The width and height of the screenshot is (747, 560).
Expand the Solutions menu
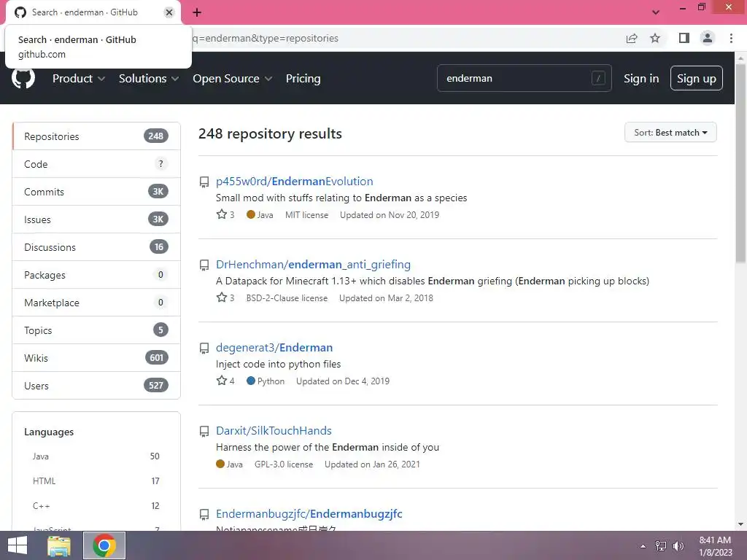point(149,79)
